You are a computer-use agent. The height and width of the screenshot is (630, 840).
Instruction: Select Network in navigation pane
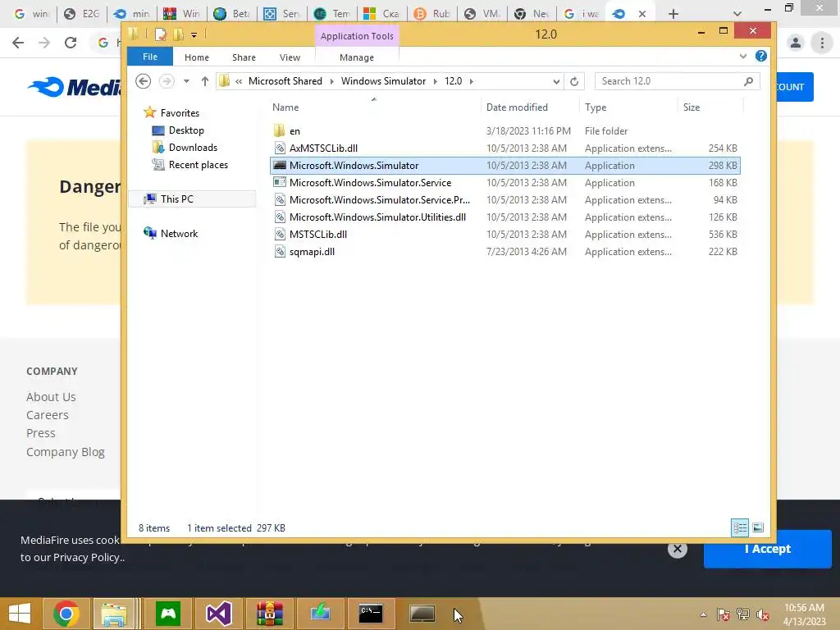click(179, 234)
